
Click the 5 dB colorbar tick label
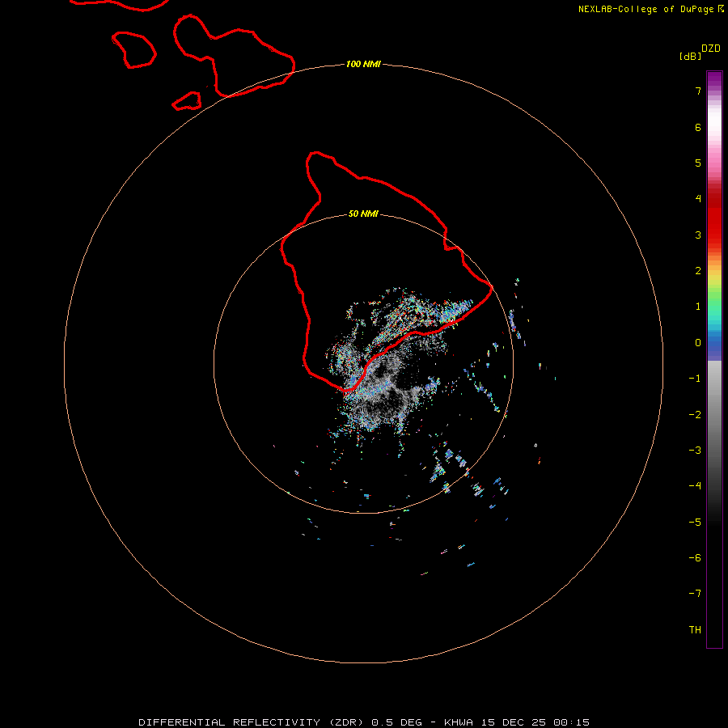(698, 163)
